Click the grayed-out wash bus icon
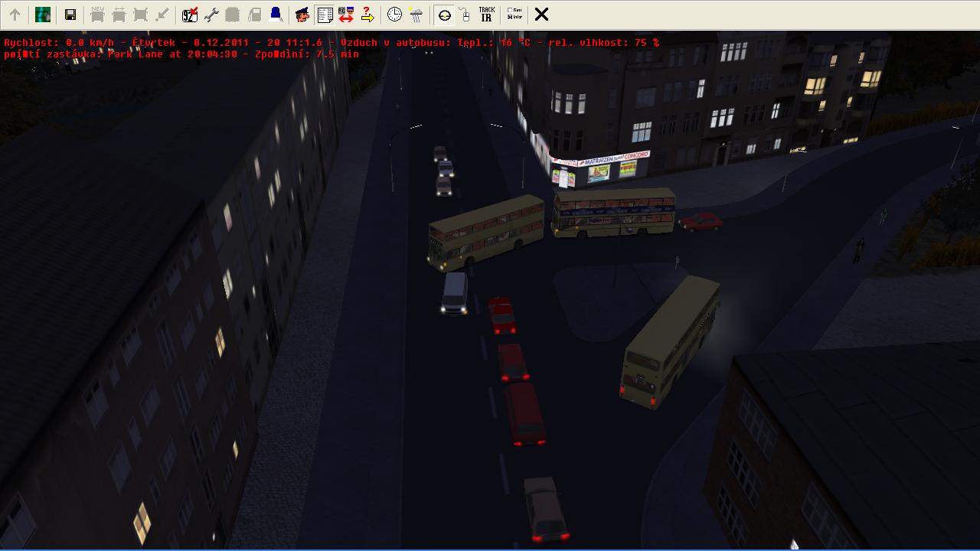The width and height of the screenshot is (980, 551). pos(233,15)
